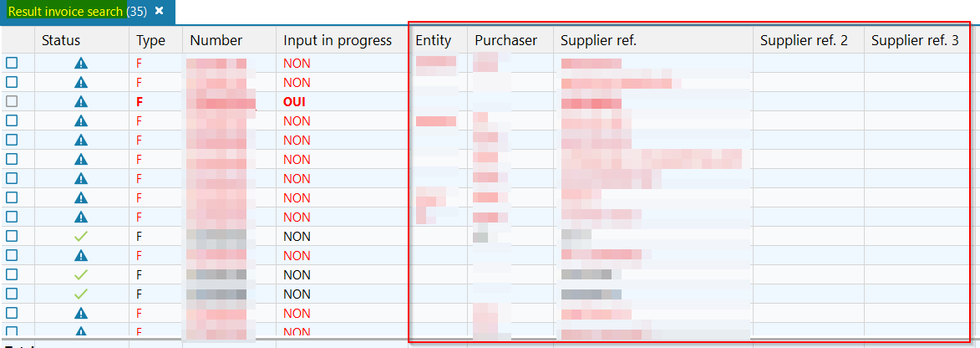The height and width of the screenshot is (348, 980).
Task: Click the Number column header
Action: pyautogui.click(x=216, y=40)
